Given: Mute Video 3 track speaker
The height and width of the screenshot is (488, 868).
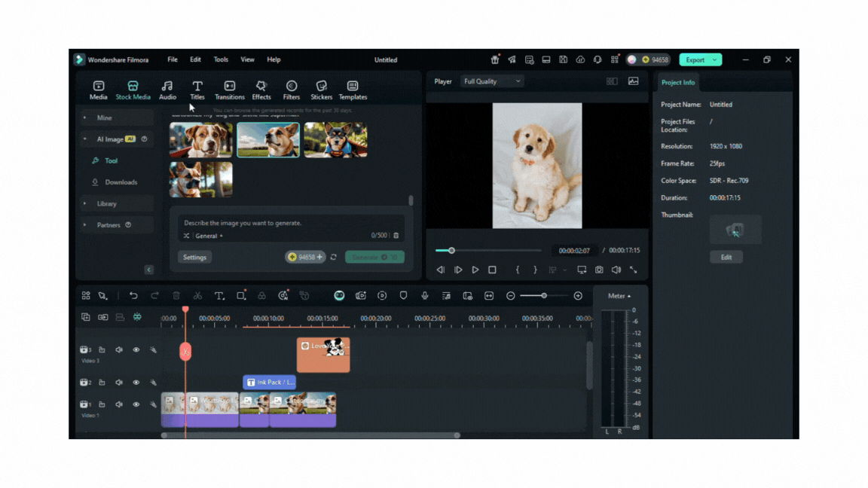Looking at the screenshot, I should tap(119, 349).
